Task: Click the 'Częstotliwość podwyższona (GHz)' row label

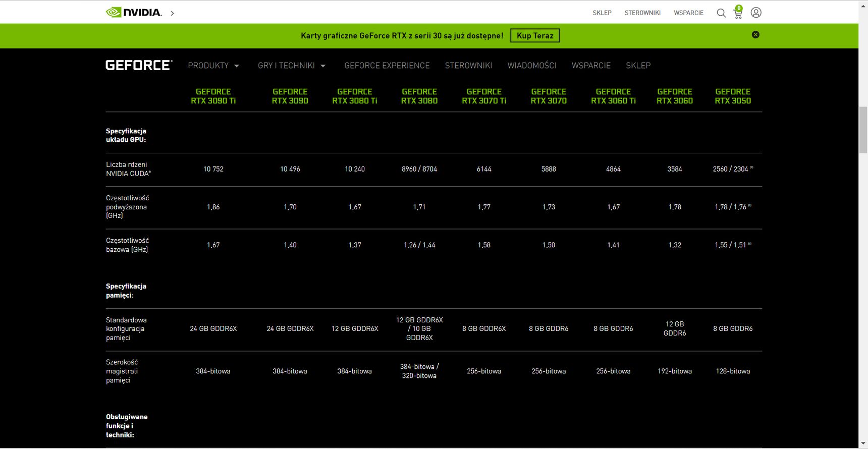Action: point(127,207)
